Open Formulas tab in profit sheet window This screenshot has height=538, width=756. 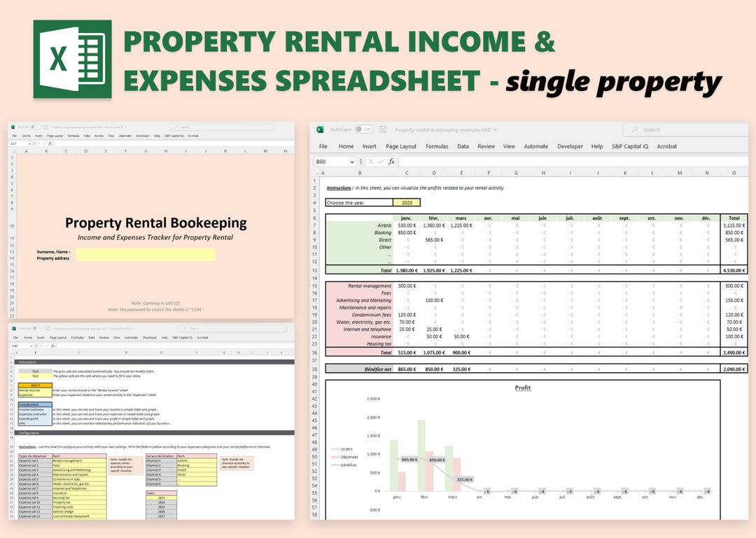(x=437, y=146)
